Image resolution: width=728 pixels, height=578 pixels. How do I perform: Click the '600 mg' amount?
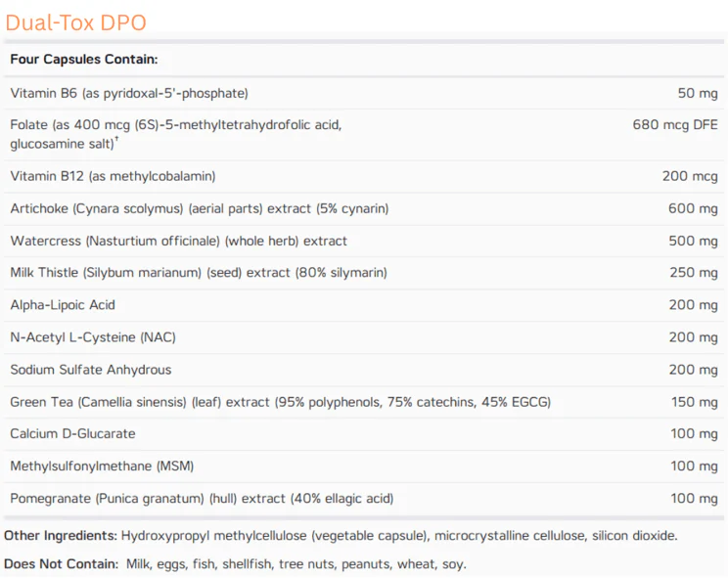(x=693, y=208)
